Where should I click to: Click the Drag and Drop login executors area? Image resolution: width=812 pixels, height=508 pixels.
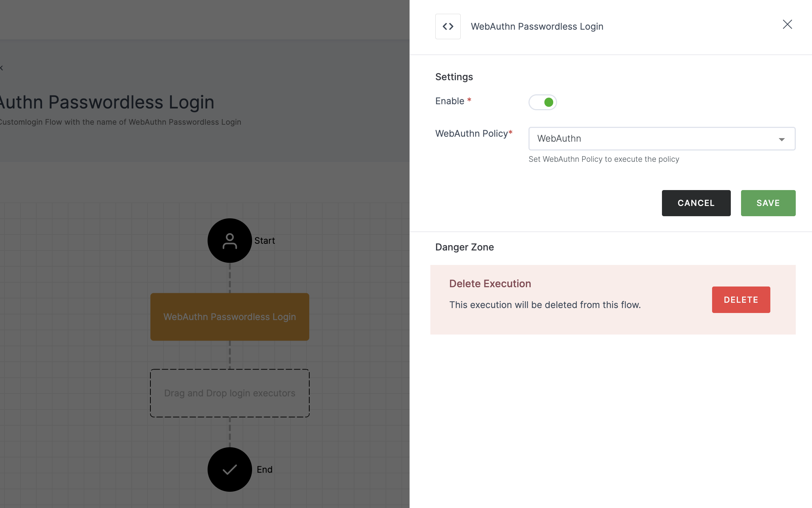click(x=230, y=393)
